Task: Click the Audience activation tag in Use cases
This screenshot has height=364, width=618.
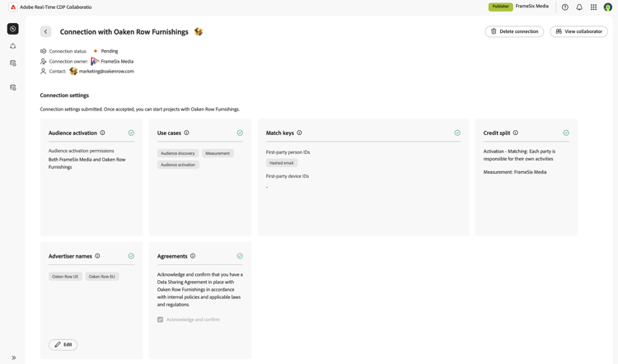Action: click(178, 165)
